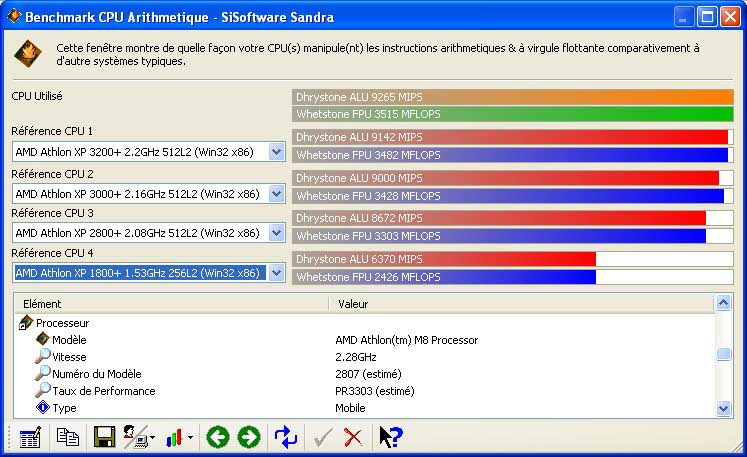The width and height of the screenshot is (747, 457).
Task: Click the red X cancel icon
Action: (x=352, y=437)
